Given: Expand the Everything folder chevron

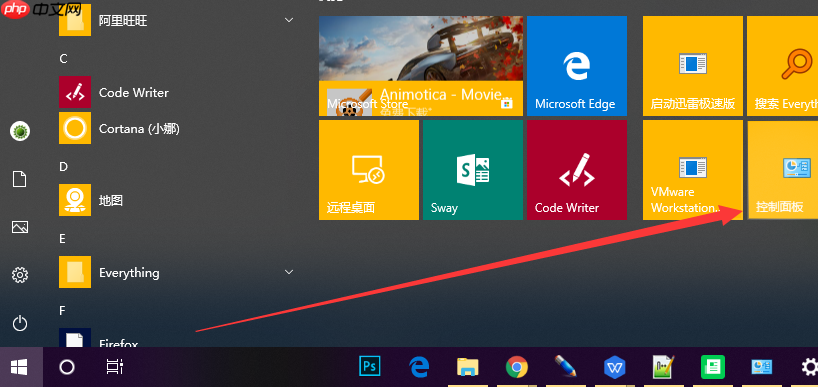Looking at the screenshot, I should (x=288, y=272).
